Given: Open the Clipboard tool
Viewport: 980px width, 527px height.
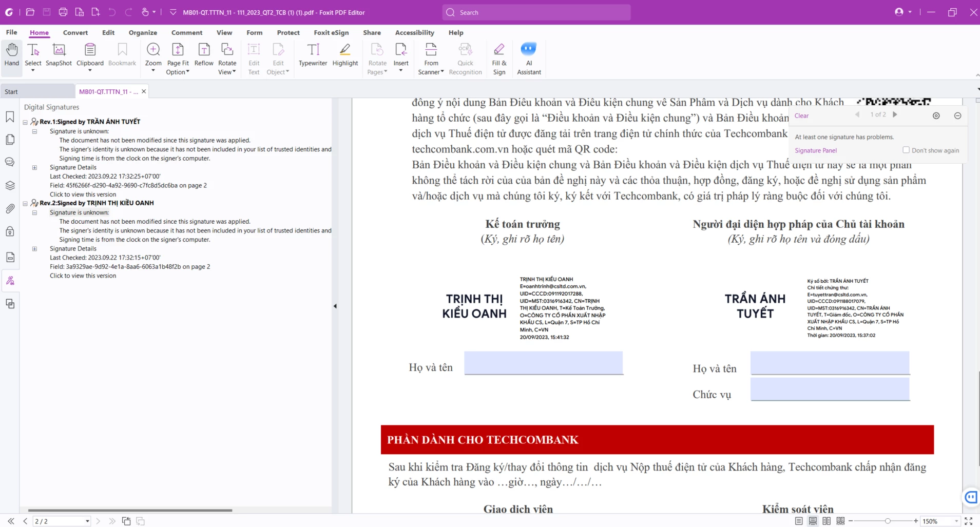Looking at the screenshot, I should (x=90, y=57).
